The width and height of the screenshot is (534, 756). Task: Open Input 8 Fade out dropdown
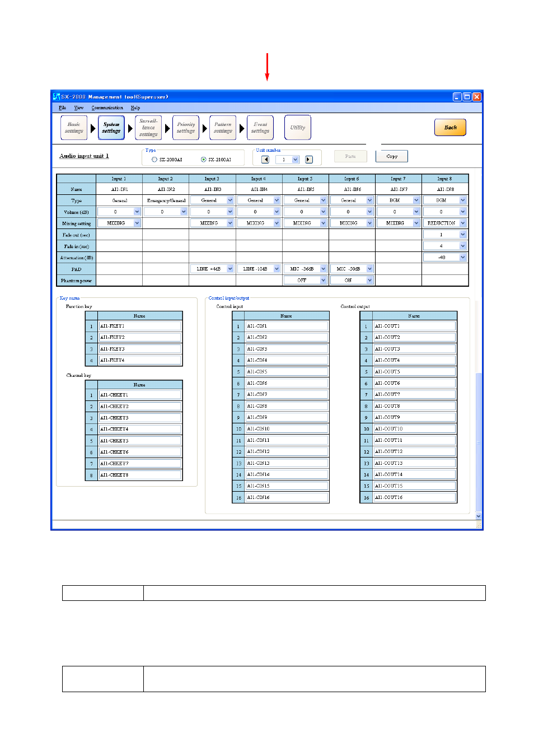[463, 235]
